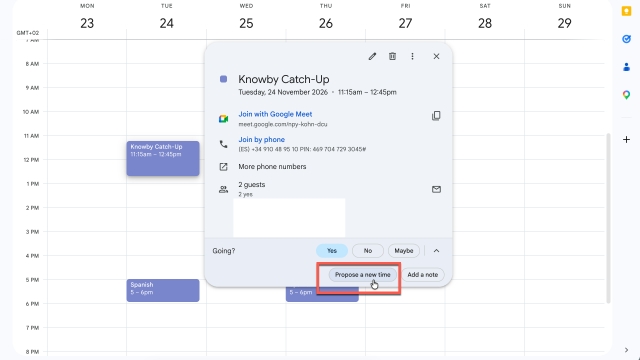Open Google Maps from side panel
Image resolution: width=640 pixels, height=360 pixels.
[626, 95]
